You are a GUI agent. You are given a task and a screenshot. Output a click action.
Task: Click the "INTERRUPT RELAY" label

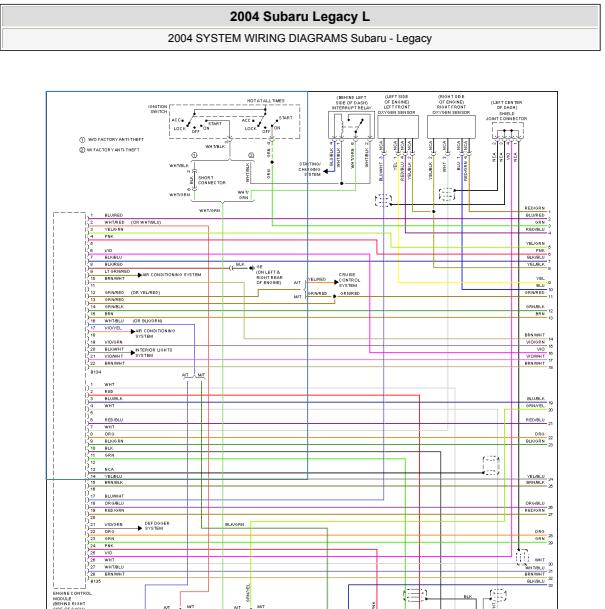352,108
